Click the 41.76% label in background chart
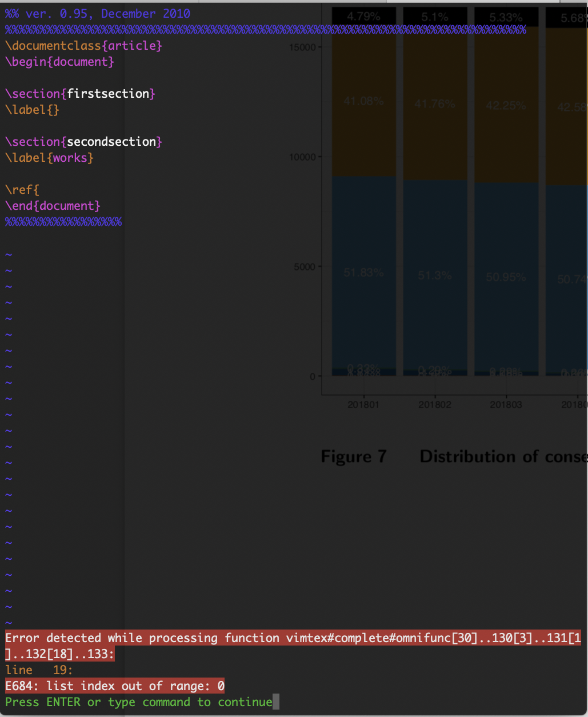Screen dimensions: 588x717 pyautogui.click(x=435, y=104)
